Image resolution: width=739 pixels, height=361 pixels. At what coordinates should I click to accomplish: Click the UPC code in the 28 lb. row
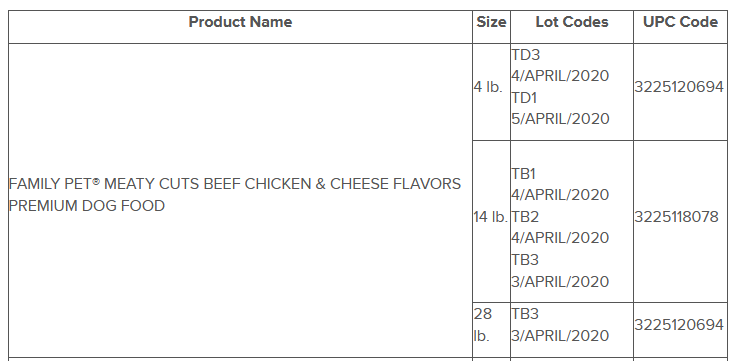(679, 325)
